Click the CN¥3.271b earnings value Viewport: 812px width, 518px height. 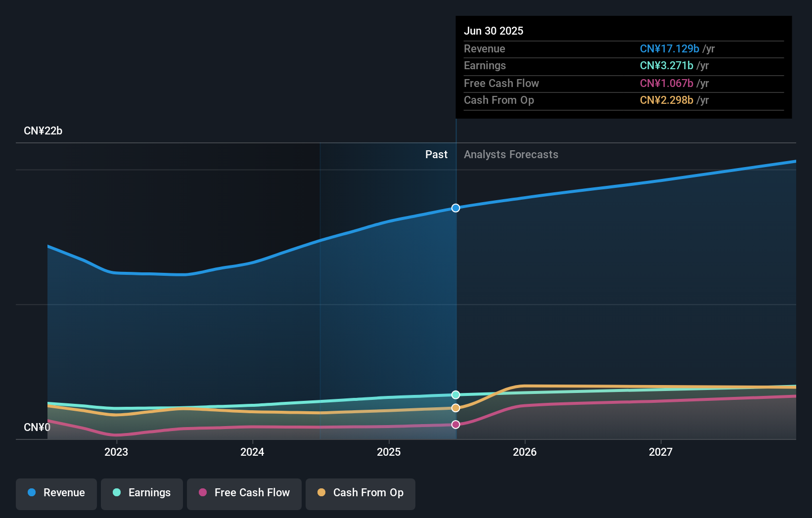666,66
